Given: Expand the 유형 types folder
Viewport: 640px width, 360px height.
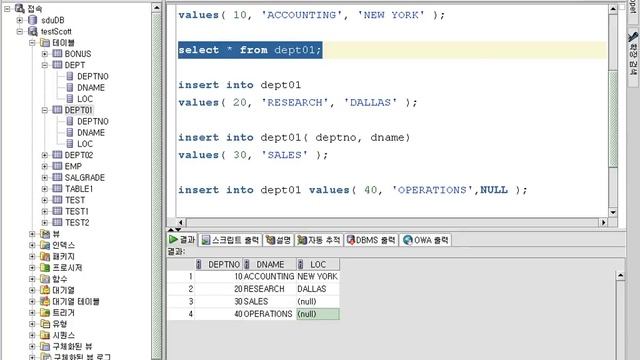Looking at the screenshot, I should click(32, 324).
